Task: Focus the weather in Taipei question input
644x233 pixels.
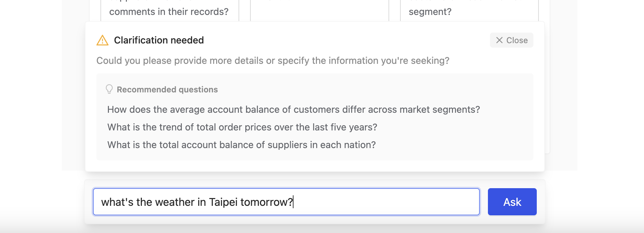Action: pyautogui.click(x=286, y=202)
